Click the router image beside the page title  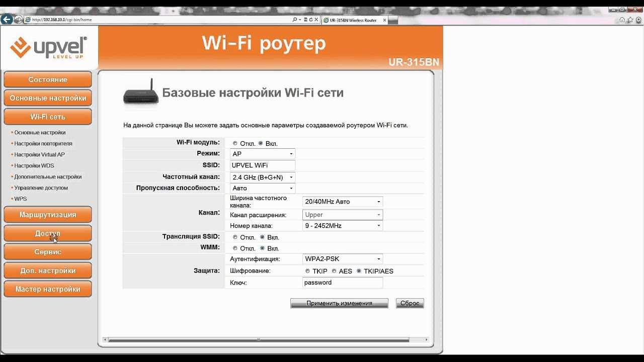(141, 92)
